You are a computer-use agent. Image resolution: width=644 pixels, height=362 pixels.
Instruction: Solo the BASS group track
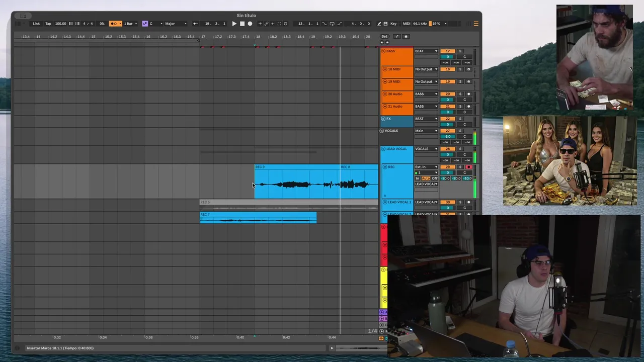pos(460,51)
